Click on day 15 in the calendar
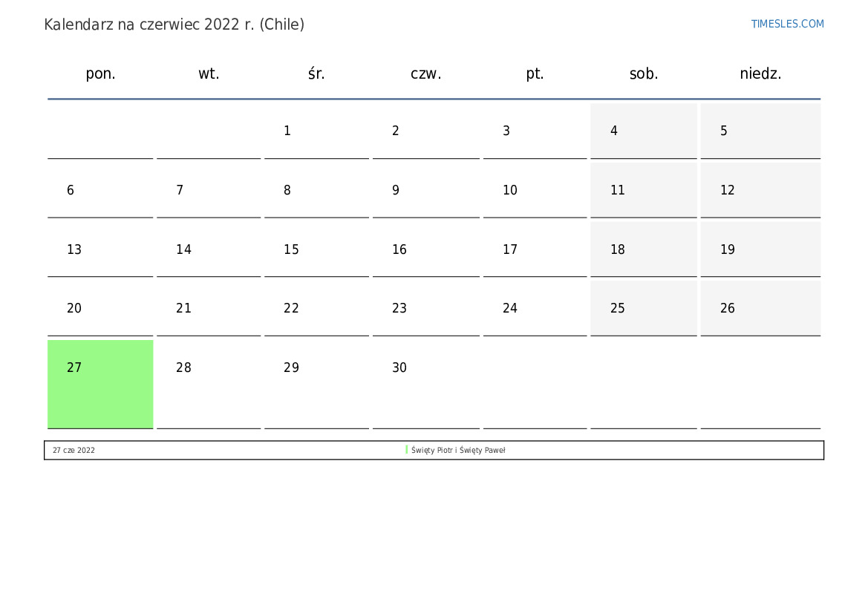868x614 pixels. [316, 249]
